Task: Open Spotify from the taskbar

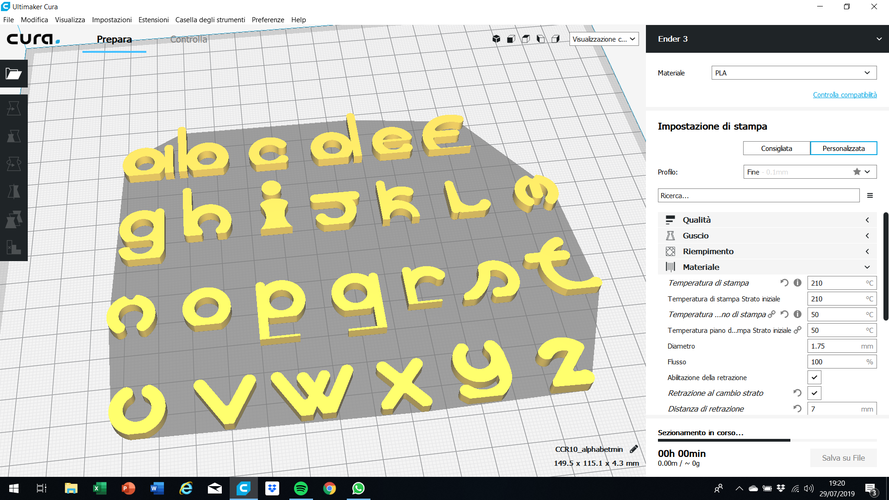Action: (300, 488)
